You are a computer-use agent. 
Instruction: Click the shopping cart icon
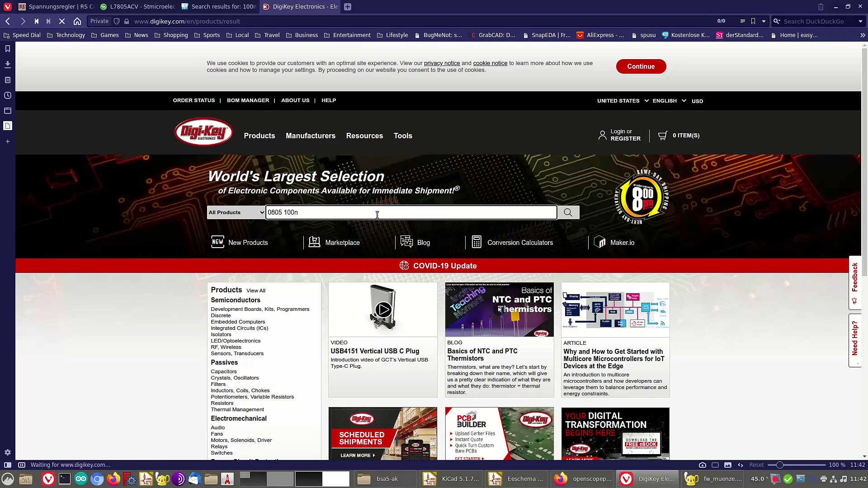tap(662, 136)
